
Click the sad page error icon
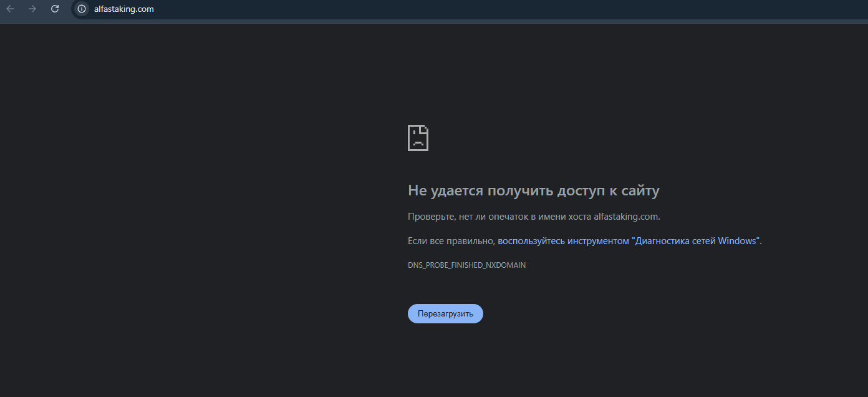(x=418, y=138)
